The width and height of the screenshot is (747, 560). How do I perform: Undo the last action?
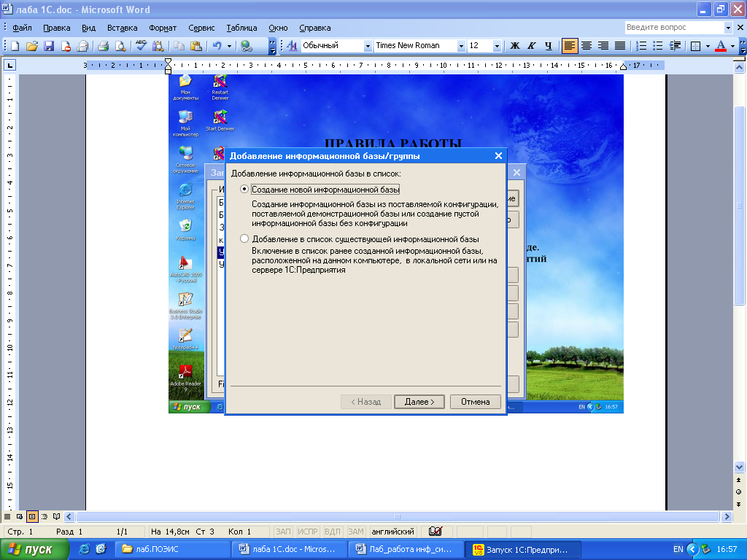[x=217, y=46]
